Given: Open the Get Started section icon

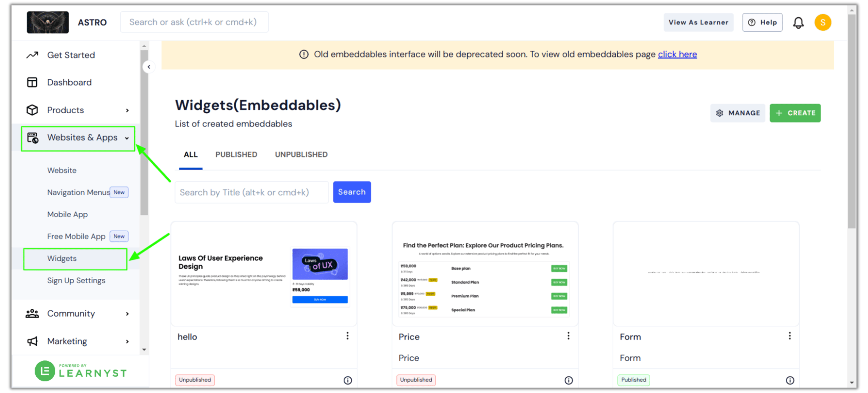Looking at the screenshot, I should [32, 55].
